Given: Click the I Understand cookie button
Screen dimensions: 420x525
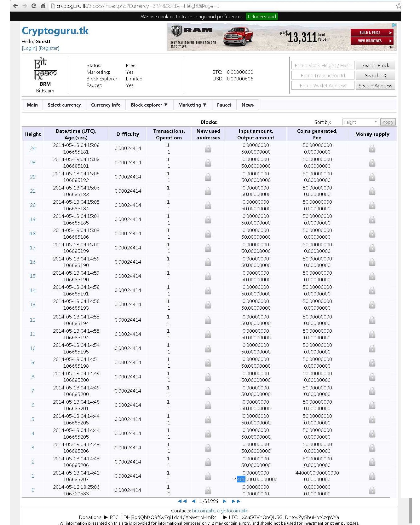Looking at the screenshot, I should point(262,16).
